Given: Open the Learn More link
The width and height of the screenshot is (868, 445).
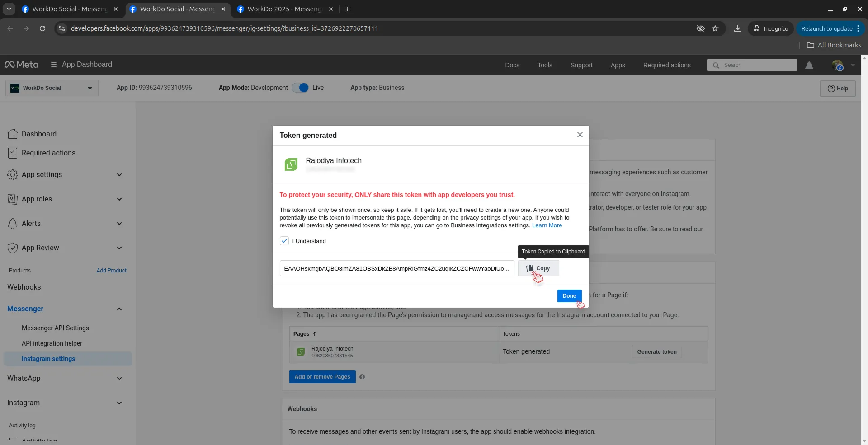Looking at the screenshot, I should pyautogui.click(x=547, y=225).
